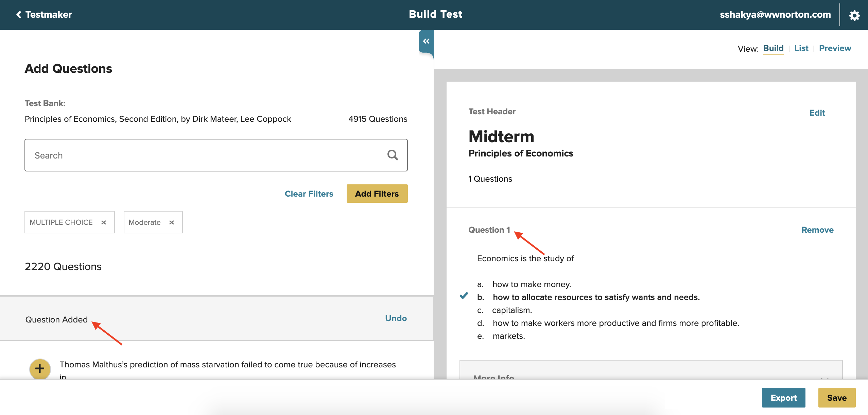Remove the MULTIPLE CHOICE filter chip

tap(104, 222)
